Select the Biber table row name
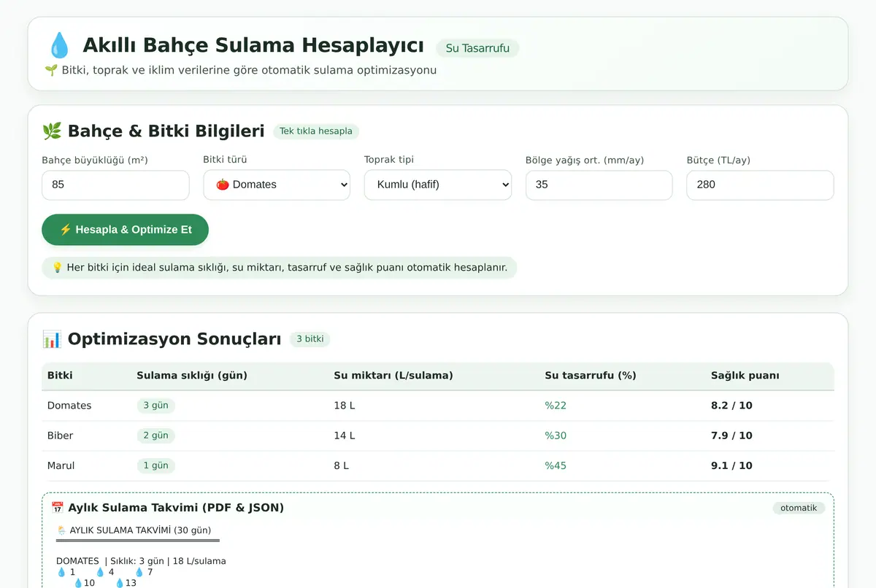The width and height of the screenshot is (876, 588). (x=61, y=436)
